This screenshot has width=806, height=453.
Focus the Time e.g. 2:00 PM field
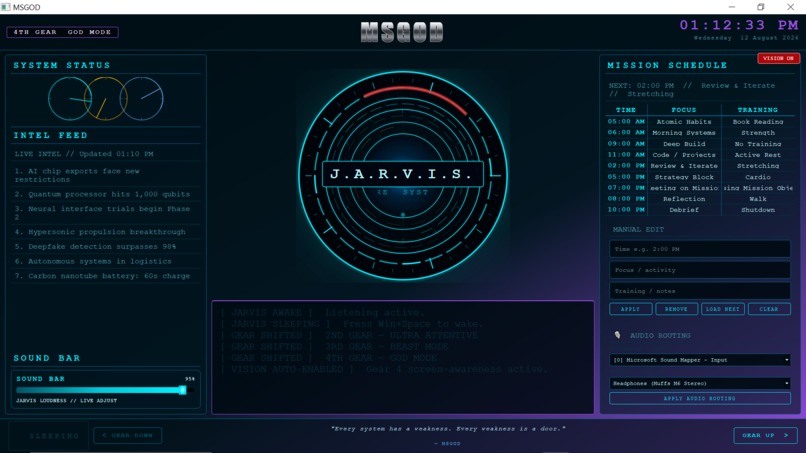(x=700, y=249)
